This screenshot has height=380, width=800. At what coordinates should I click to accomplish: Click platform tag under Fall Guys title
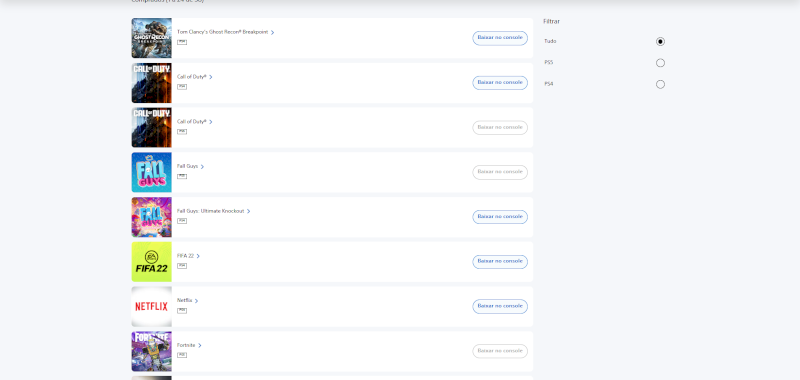[182, 176]
